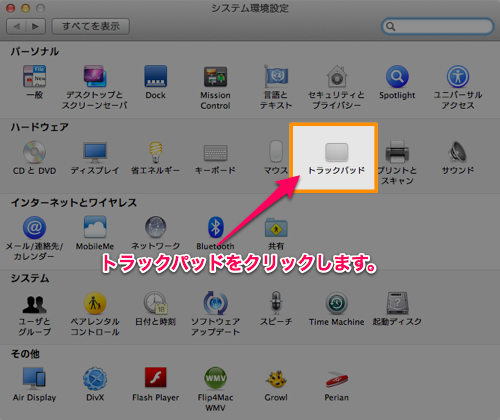500x420 pixels.
Task: Open メール/連絡先/カレンダー preferences
Action: point(34,227)
